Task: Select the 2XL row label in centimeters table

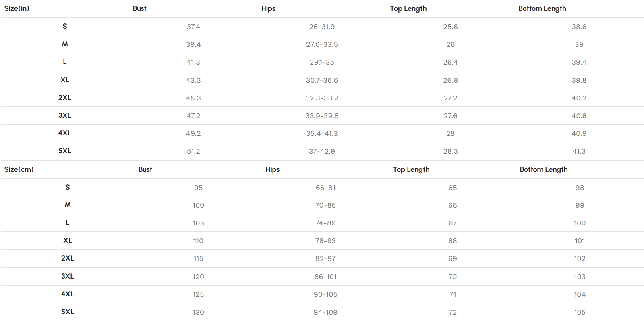Action: [x=68, y=258]
